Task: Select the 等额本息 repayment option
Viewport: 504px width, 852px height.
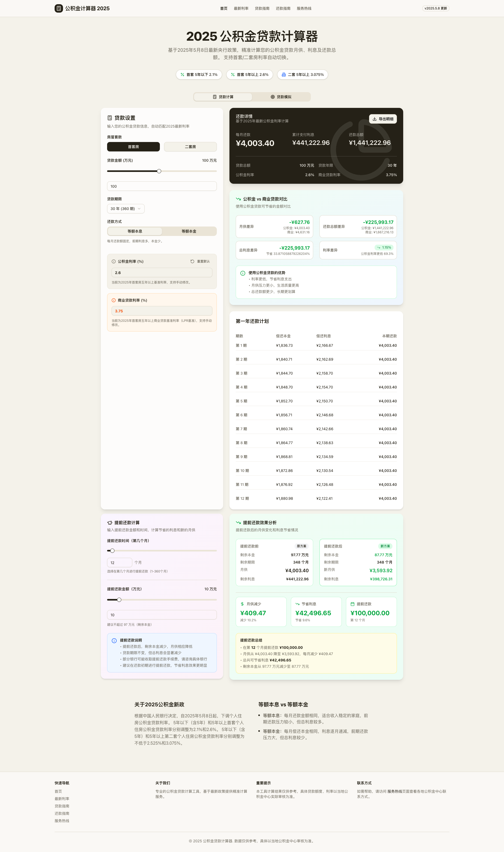Action: pyautogui.click(x=135, y=231)
